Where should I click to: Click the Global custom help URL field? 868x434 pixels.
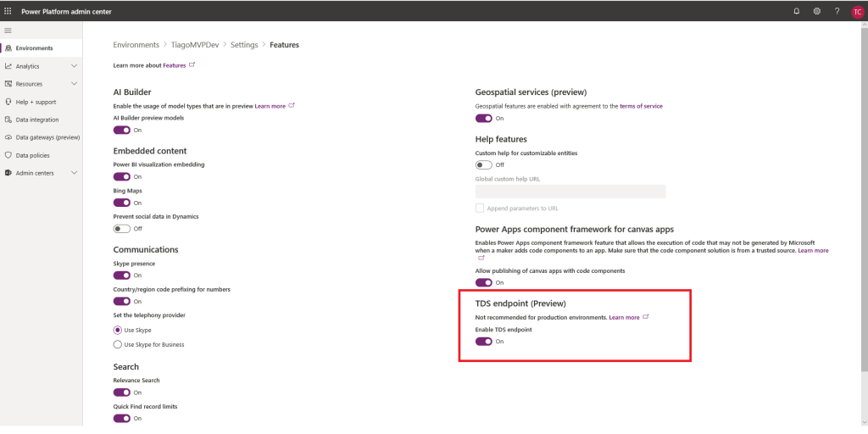[570, 192]
